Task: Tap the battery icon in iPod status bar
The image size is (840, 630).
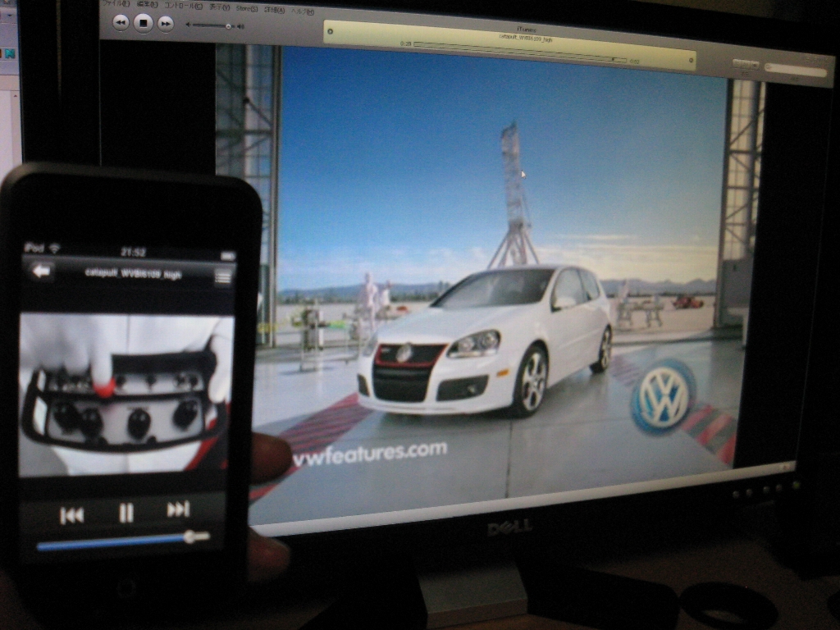Action: point(229,256)
